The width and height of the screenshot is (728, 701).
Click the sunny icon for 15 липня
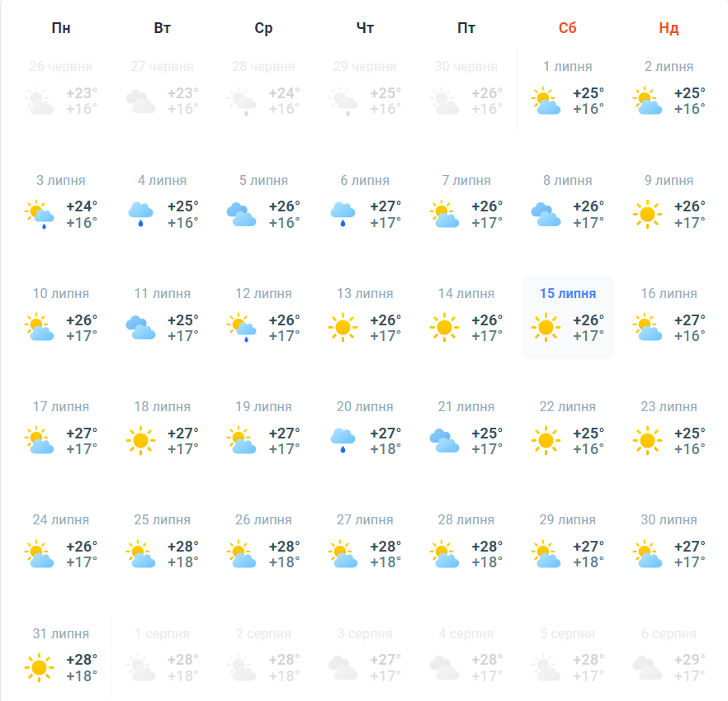click(x=545, y=328)
